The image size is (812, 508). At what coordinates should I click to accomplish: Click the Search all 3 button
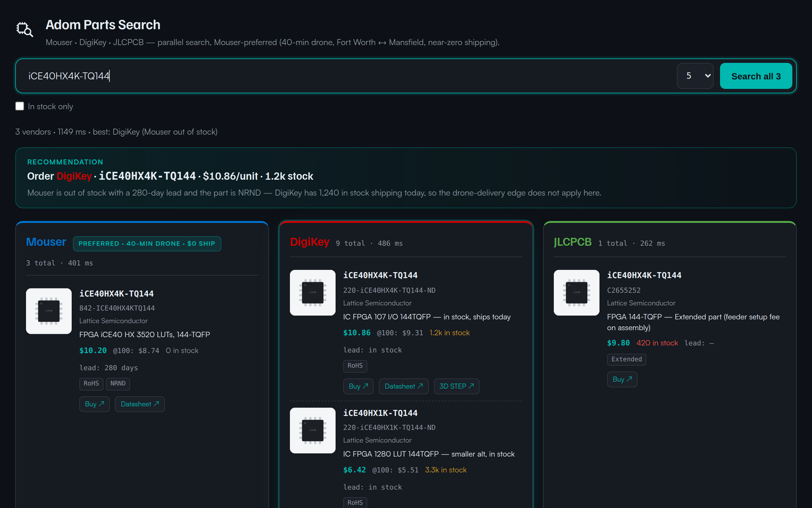[756, 76]
